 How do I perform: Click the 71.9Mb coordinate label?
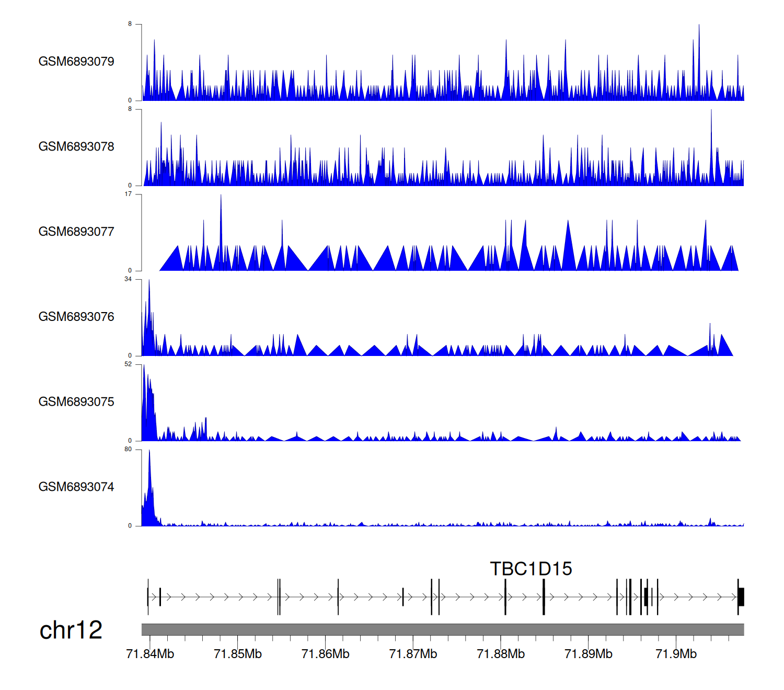click(x=676, y=654)
